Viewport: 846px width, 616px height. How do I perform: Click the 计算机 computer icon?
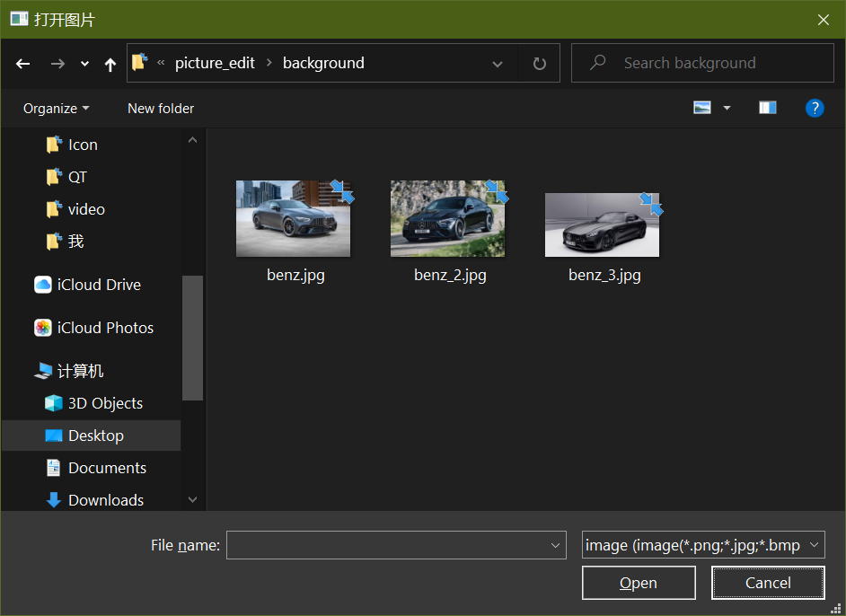coord(42,371)
